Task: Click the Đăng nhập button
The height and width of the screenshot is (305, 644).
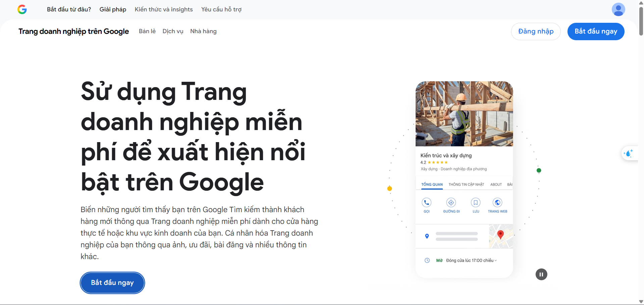Action: (535, 31)
